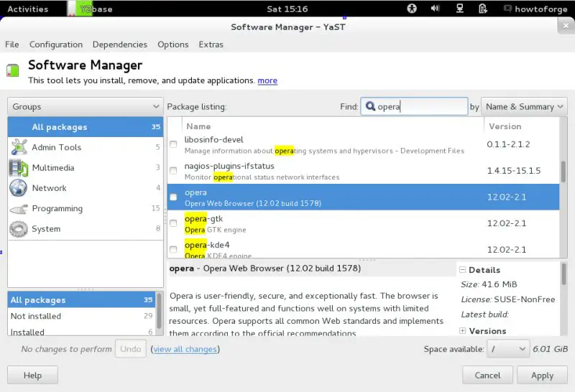
Task: Click the Name column header
Action: coord(333,126)
